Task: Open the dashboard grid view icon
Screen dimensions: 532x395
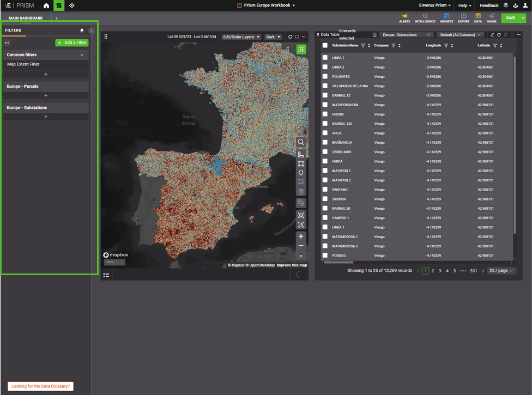Action: (59, 5)
